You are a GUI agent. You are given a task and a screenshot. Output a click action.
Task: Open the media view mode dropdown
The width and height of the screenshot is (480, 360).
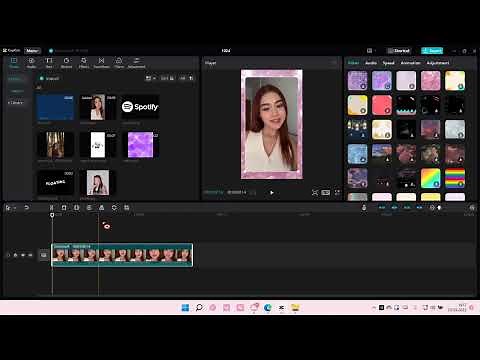tap(151, 78)
